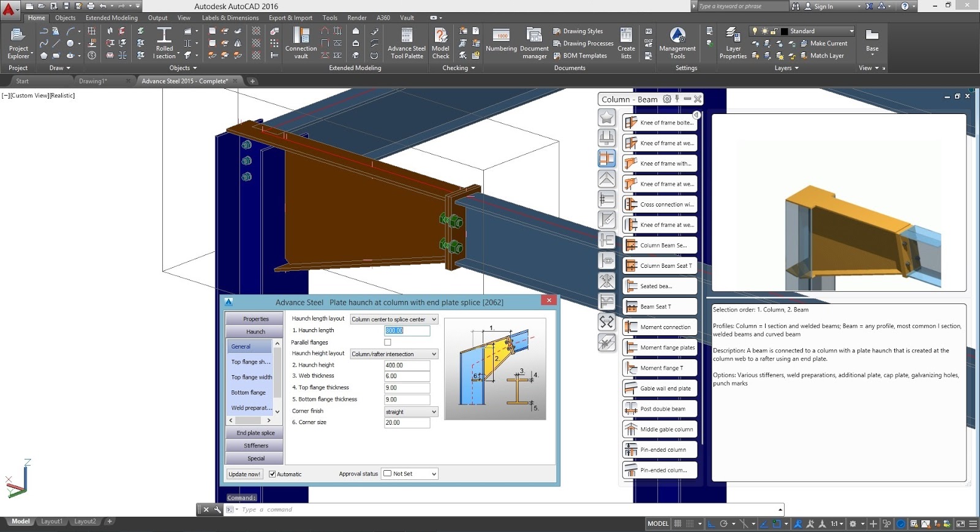Open the Corner finish dropdown
The height and width of the screenshot is (532, 980).
411,411
